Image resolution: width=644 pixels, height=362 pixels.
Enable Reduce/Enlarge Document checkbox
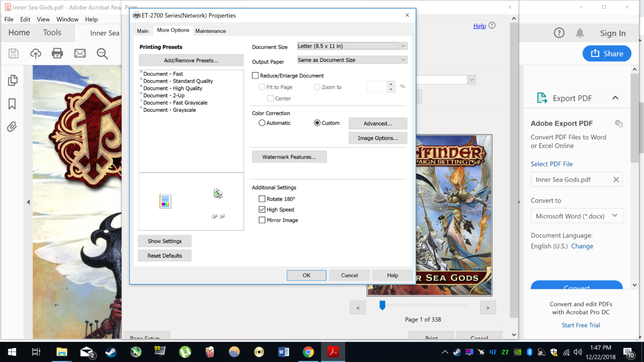click(255, 76)
